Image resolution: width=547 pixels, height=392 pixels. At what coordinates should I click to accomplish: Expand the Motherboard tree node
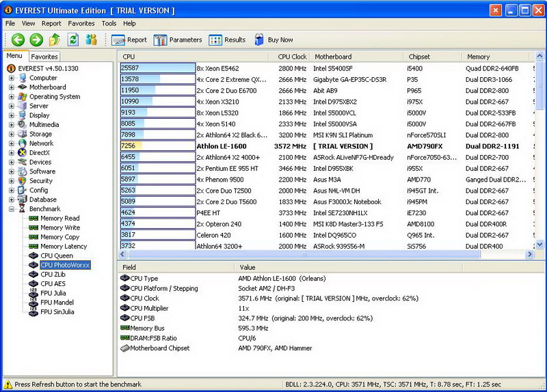pos(12,87)
